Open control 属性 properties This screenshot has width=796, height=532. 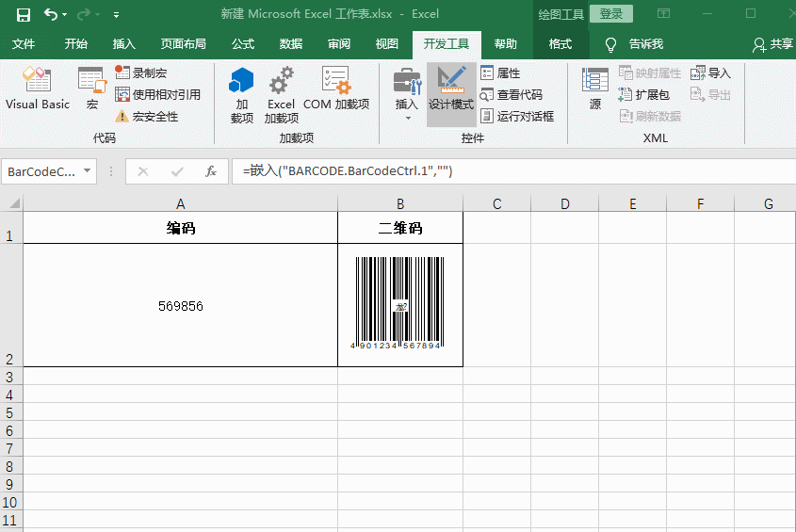[500, 73]
